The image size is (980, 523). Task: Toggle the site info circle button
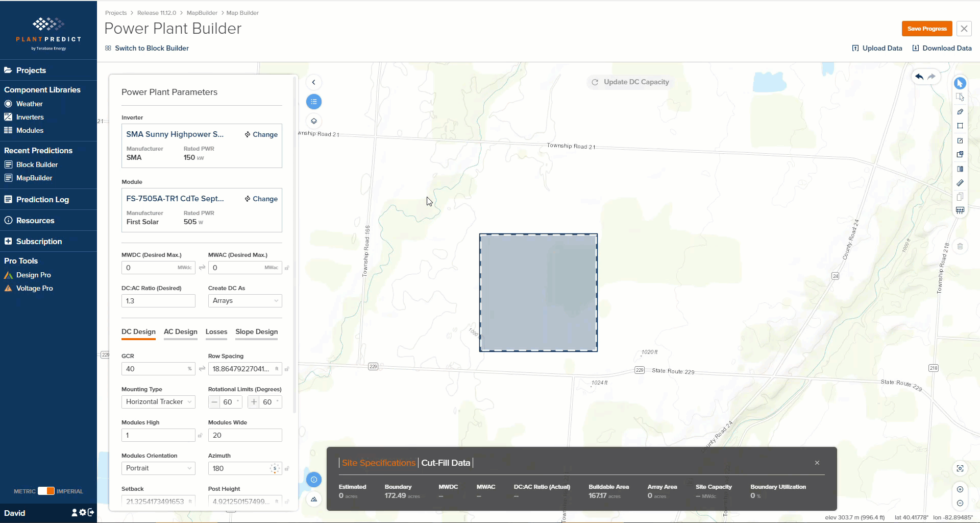[x=314, y=479]
